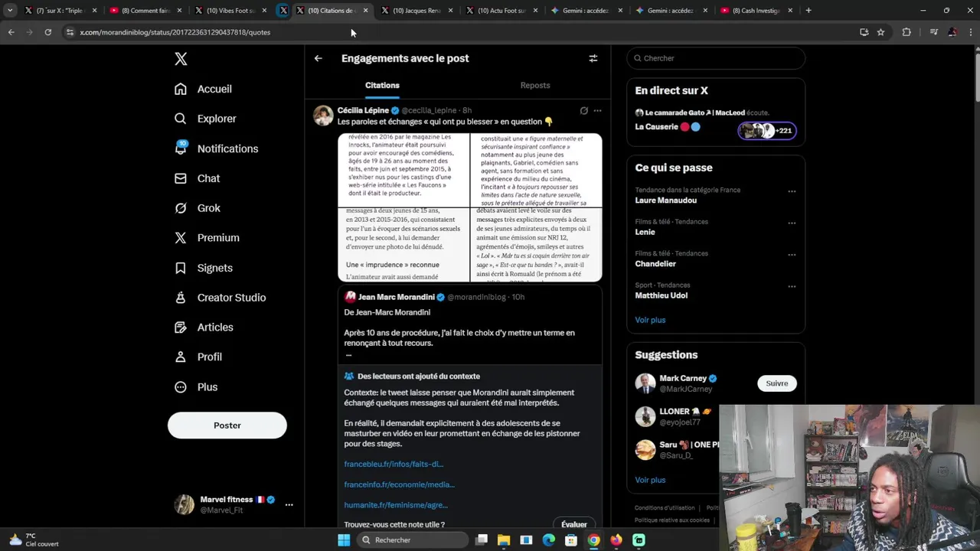Screen dimensions: 980x551
Task: Click Voir plus under Suggestions
Action: point(650,480)
